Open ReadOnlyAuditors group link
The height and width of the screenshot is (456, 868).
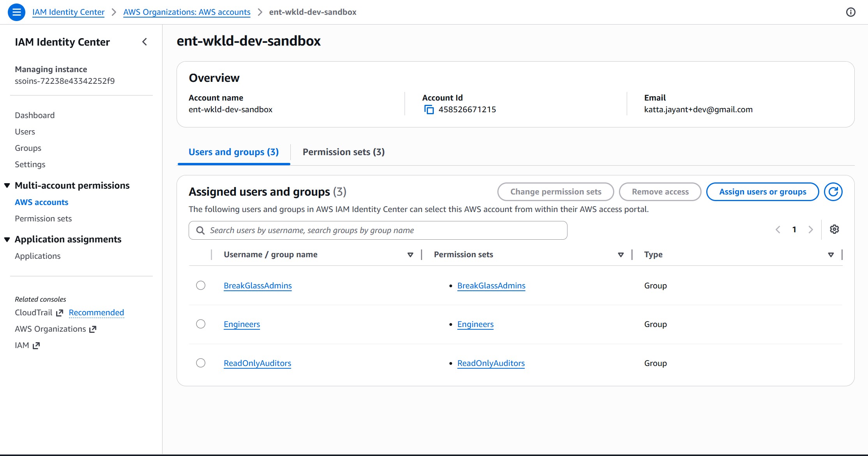pos(257,363)
